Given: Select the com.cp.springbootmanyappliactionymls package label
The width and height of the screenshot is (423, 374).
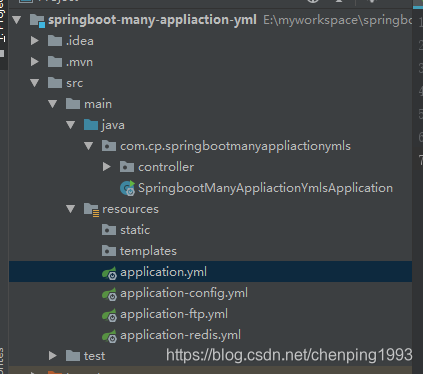Looking at the screenshot, I should 235,146.
